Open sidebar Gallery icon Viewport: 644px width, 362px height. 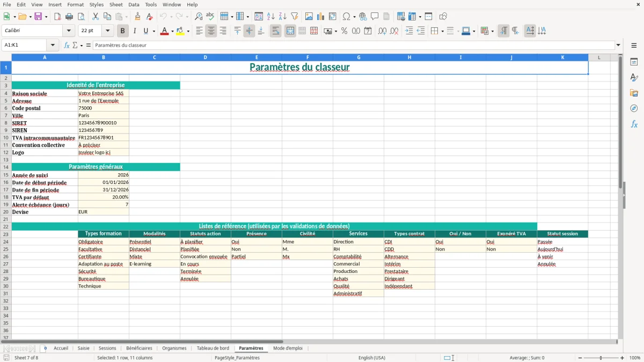tap(634, 93)
